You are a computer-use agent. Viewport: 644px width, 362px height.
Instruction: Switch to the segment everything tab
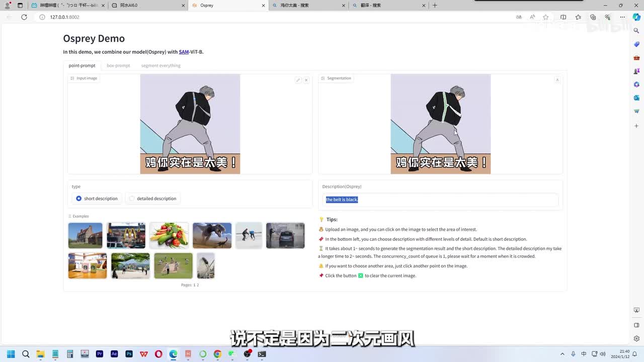coord(160,65)
